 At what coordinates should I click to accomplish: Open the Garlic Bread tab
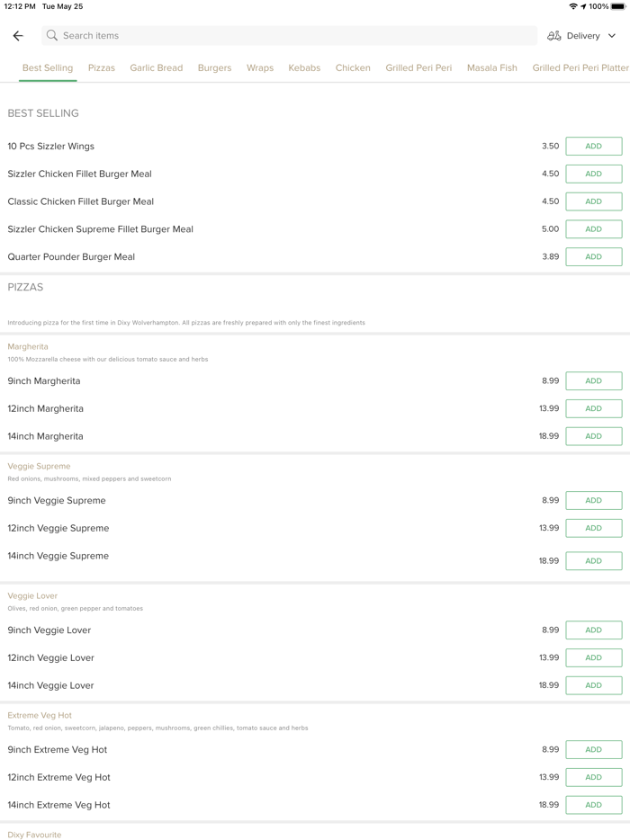[157, 67]
